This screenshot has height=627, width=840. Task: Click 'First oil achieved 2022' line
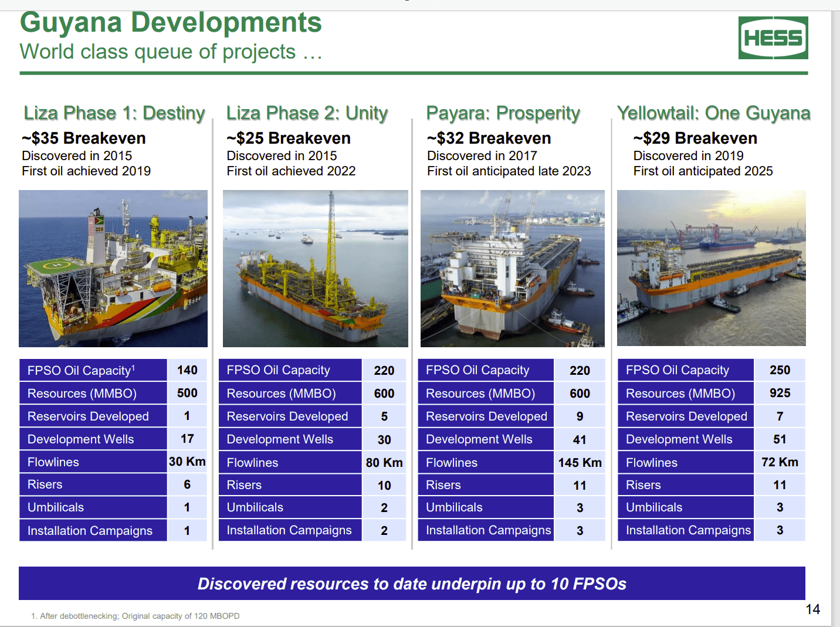tap(291, 171)
